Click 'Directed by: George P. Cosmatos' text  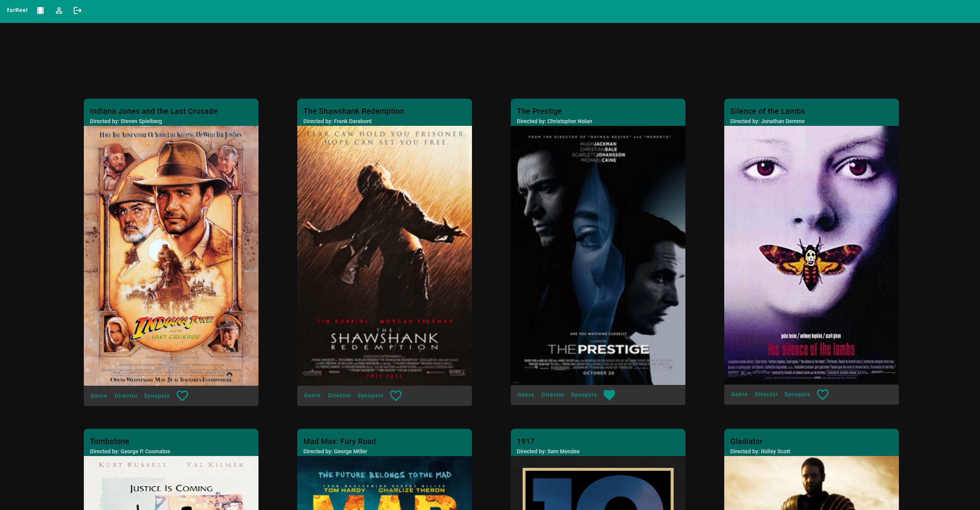(130, 451)
